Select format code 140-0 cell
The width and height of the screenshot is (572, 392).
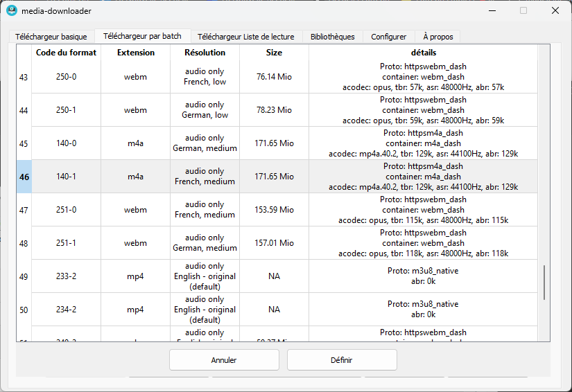coord(66,143)
